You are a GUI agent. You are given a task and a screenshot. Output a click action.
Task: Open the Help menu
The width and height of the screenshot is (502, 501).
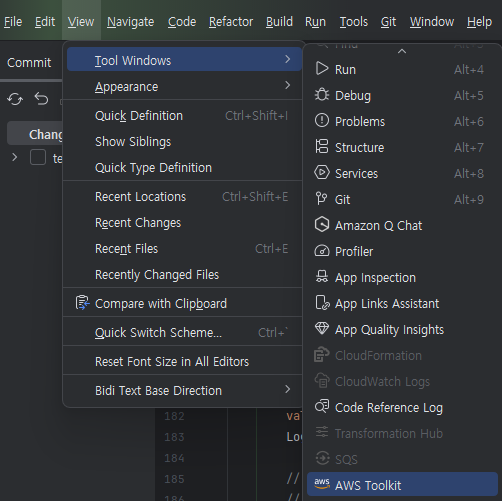coord(479,22)
